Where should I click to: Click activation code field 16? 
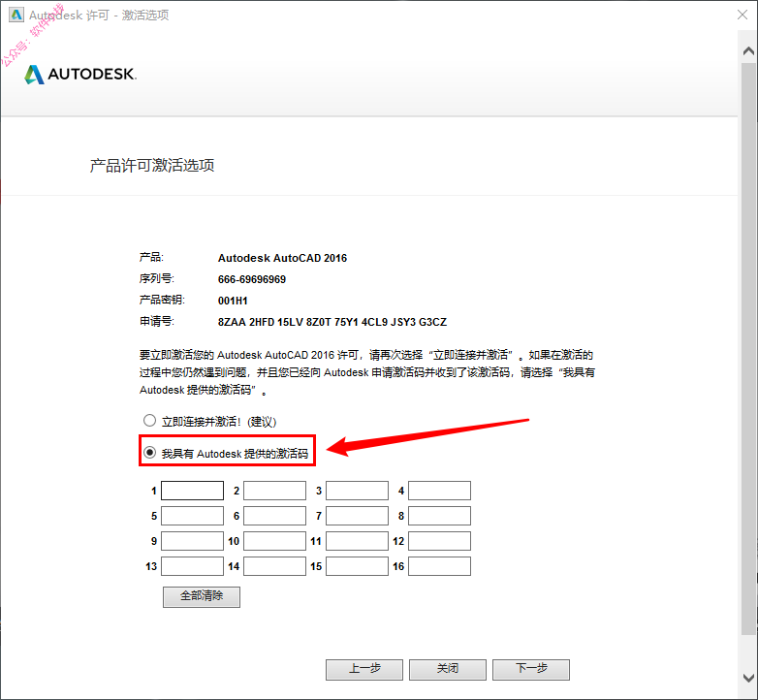point(439,566)
